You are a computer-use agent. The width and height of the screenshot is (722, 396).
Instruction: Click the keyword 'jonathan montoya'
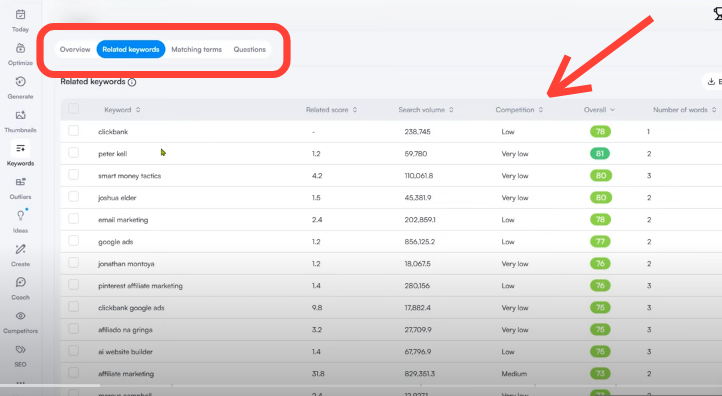tap(126, 264)
